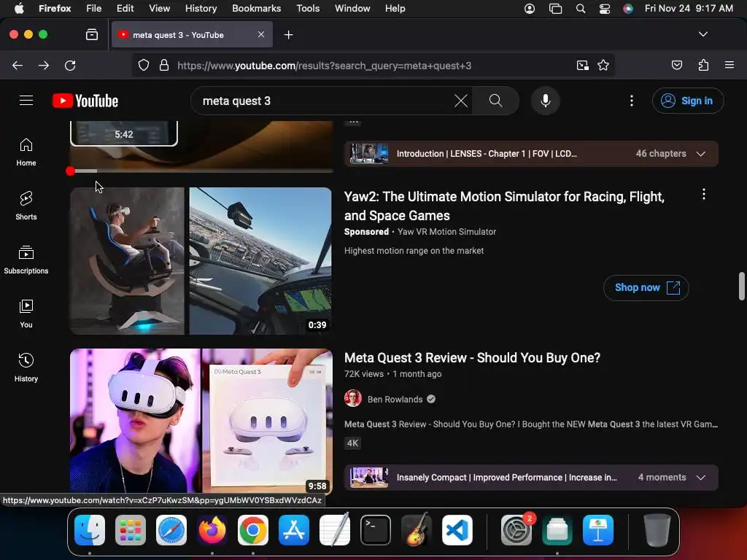Click the Sign in button
Image resolution: width=747 pixels, height=560 pixels.
pos(687,101)
